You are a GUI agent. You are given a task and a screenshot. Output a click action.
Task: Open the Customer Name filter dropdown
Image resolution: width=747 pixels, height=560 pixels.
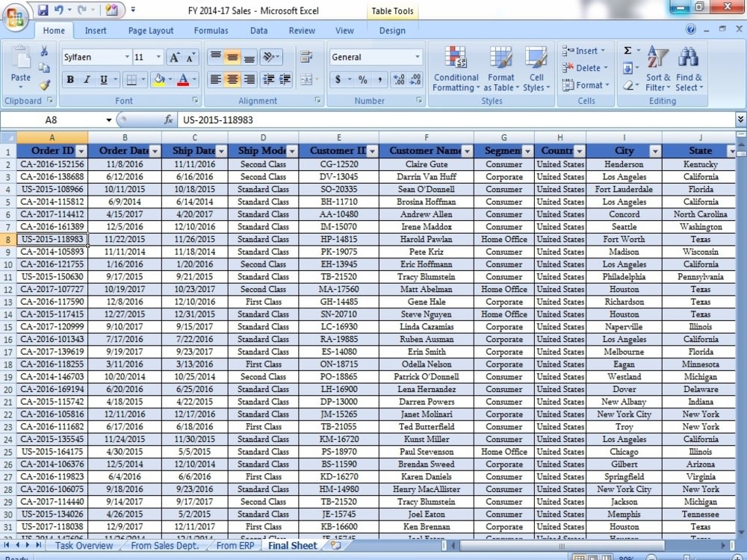[468, 151]
